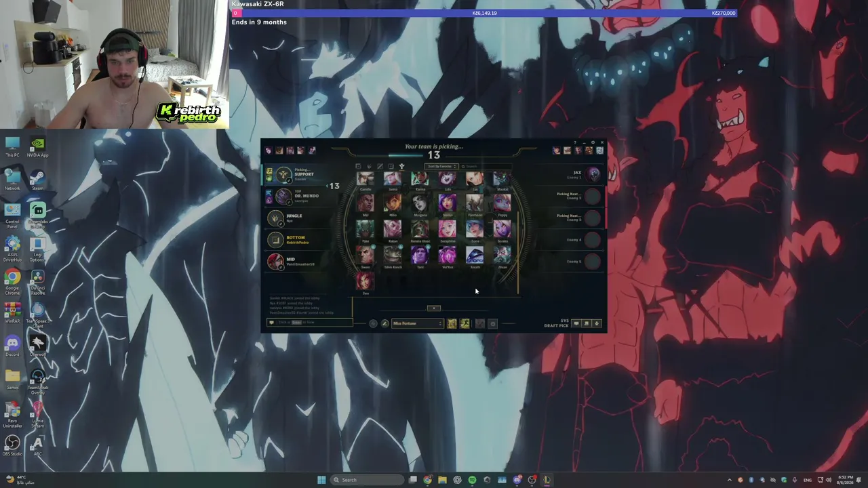The width and height of the screenshot is (868, 488).
Task: Pick the Camille champion portrait
Action: pyautogui.click(x=366, y=178)
